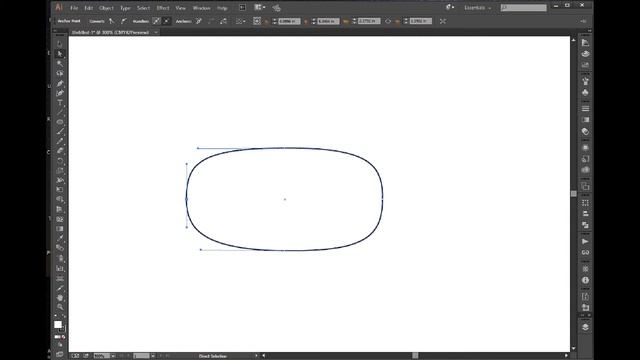Select the Pencil tool

[x=60, y=141]
